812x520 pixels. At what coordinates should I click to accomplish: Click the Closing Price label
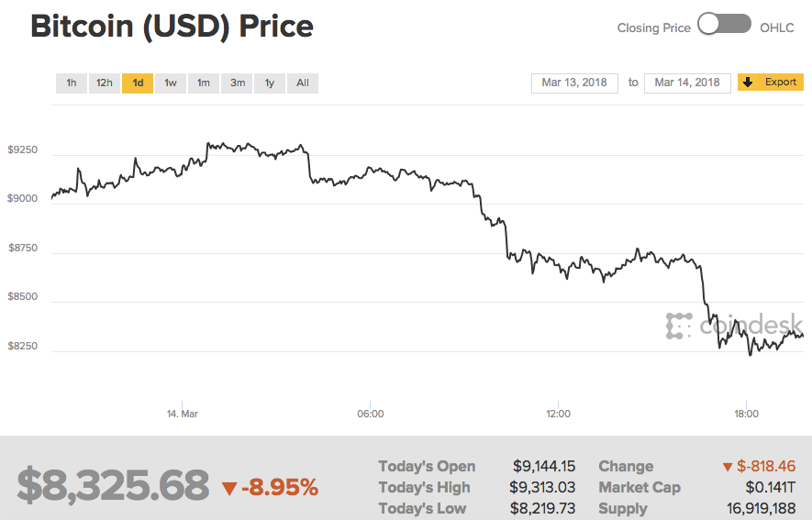(653, 28)
